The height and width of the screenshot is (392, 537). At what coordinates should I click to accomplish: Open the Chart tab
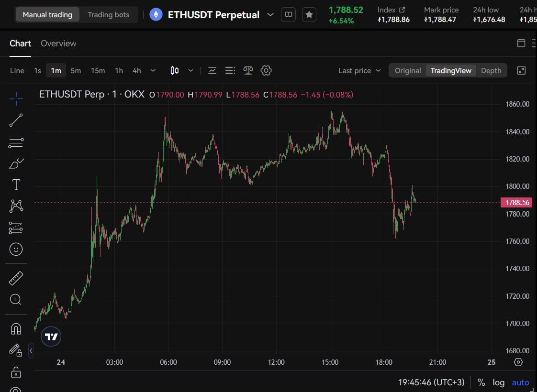click(20, 44)
